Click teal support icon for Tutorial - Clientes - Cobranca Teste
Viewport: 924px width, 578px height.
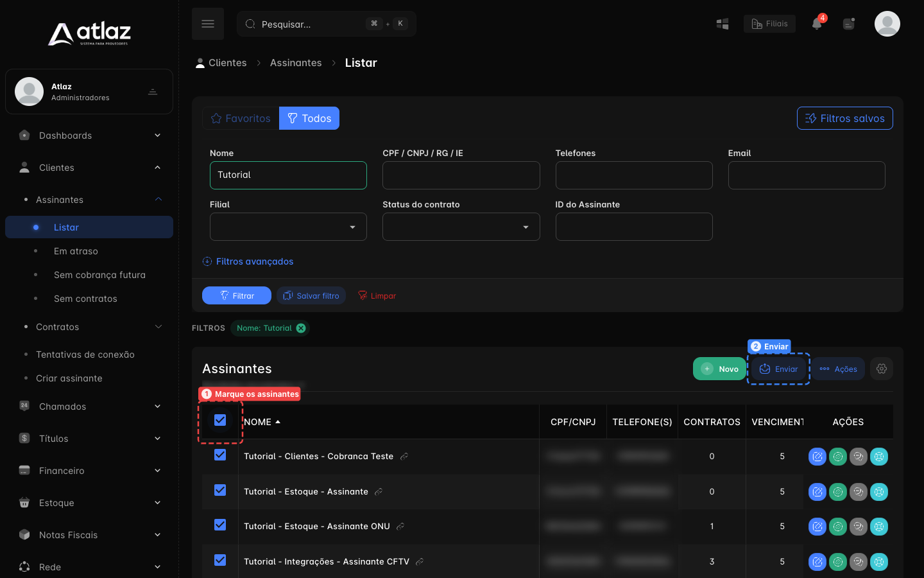[x=879, y=457]
